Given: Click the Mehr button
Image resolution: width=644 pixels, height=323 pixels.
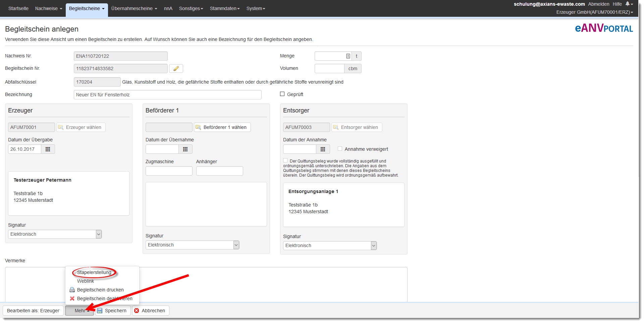Looking at the screenshot, I should click(x=79, y=311).
